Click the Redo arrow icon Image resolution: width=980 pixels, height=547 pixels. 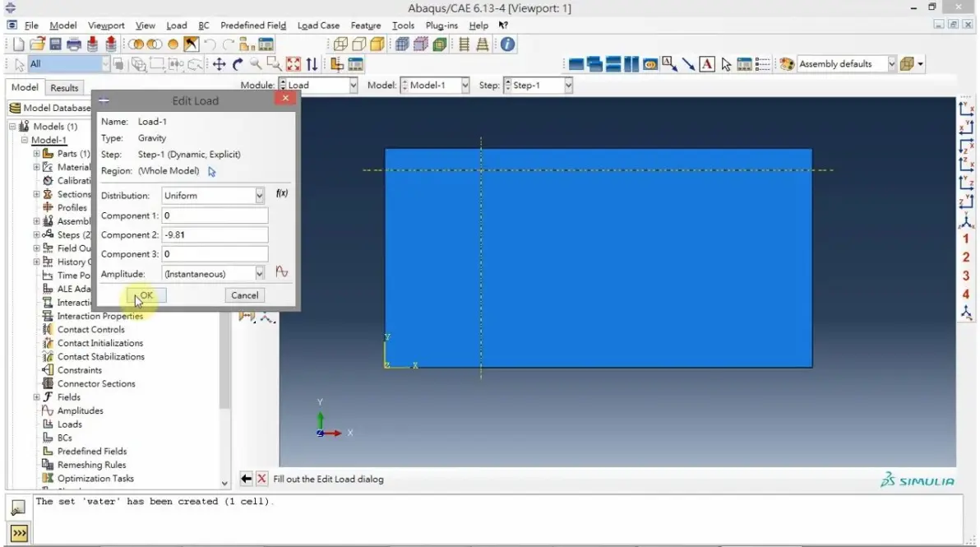[228, 44]
